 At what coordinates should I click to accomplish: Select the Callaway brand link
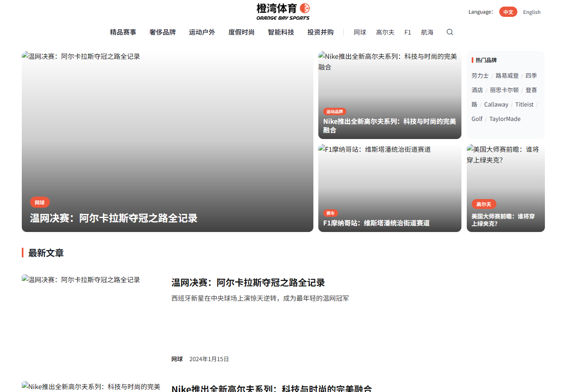496,104
